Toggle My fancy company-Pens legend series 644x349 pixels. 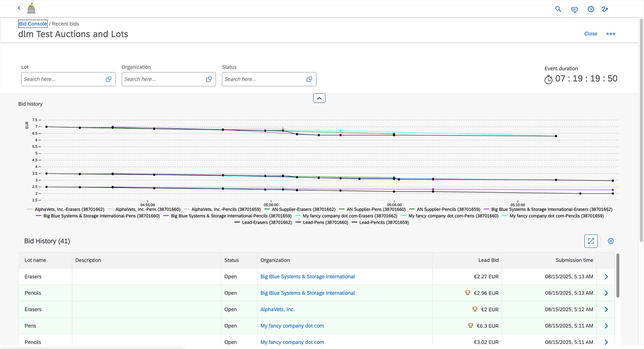pos(450,216)
